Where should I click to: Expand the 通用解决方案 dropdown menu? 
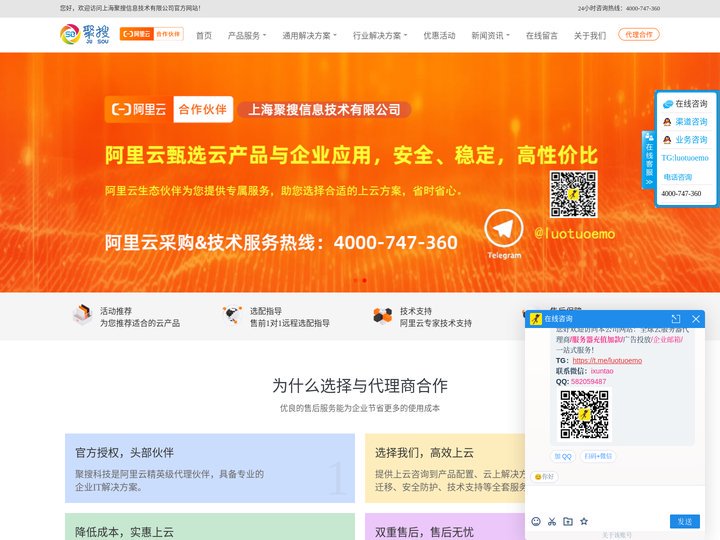[x=309, y=35]
